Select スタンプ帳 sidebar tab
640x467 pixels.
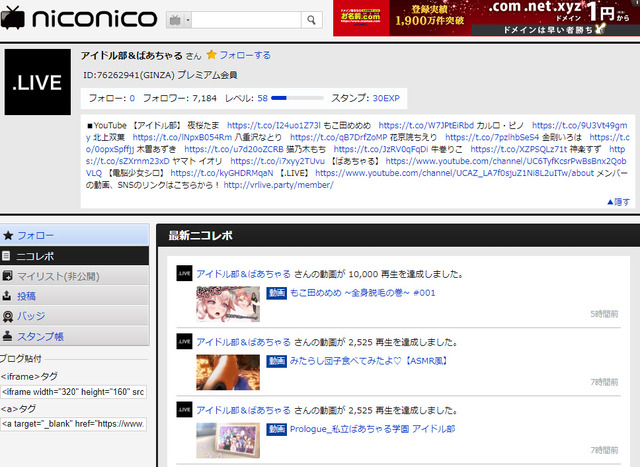pos(74,336)
